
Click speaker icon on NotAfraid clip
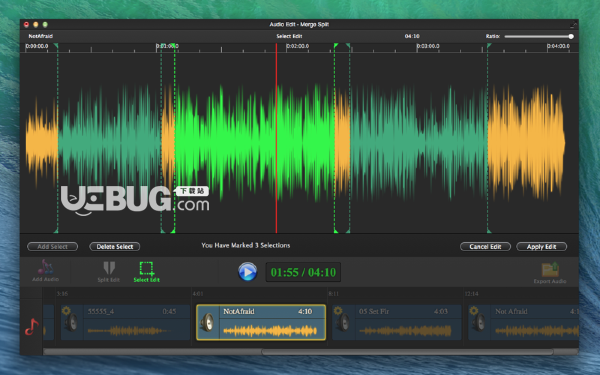[x=208, y=322]
